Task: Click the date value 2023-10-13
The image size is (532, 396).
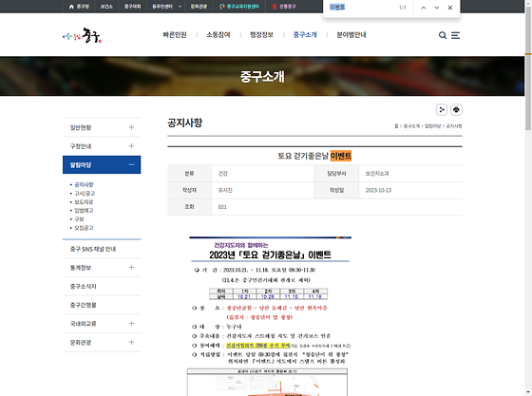Action: 378,190
